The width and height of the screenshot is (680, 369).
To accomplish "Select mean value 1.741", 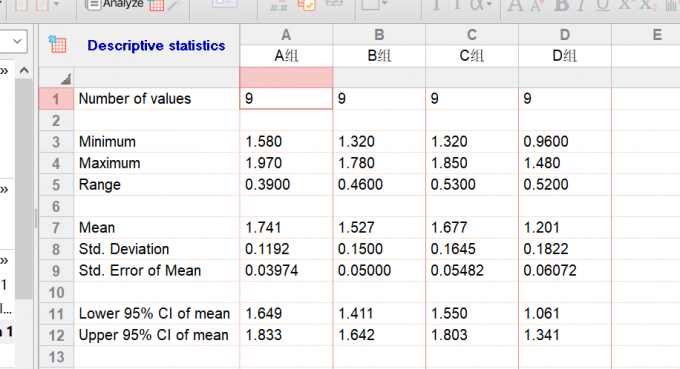I will click(x=286, y=228).
